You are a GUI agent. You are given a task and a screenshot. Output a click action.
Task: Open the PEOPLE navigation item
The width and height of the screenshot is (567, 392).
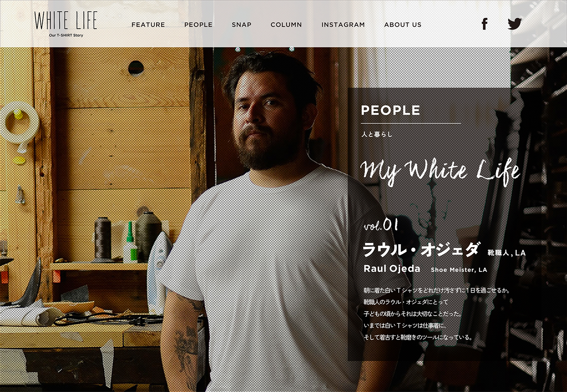[x=198, y=25]
